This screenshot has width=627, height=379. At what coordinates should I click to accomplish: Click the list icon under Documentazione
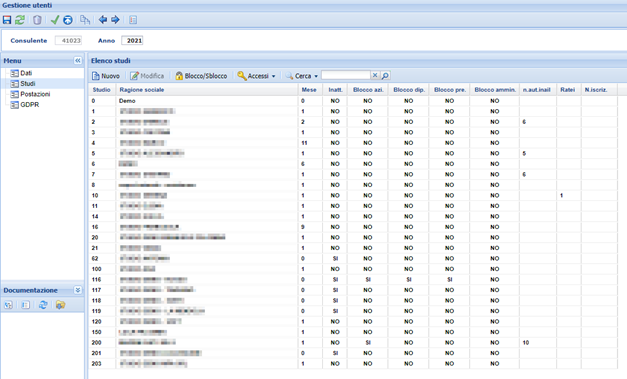(26, 305)
